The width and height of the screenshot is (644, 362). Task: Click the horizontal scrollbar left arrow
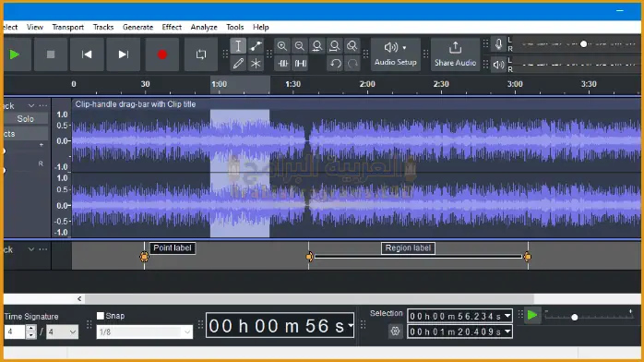79,298
